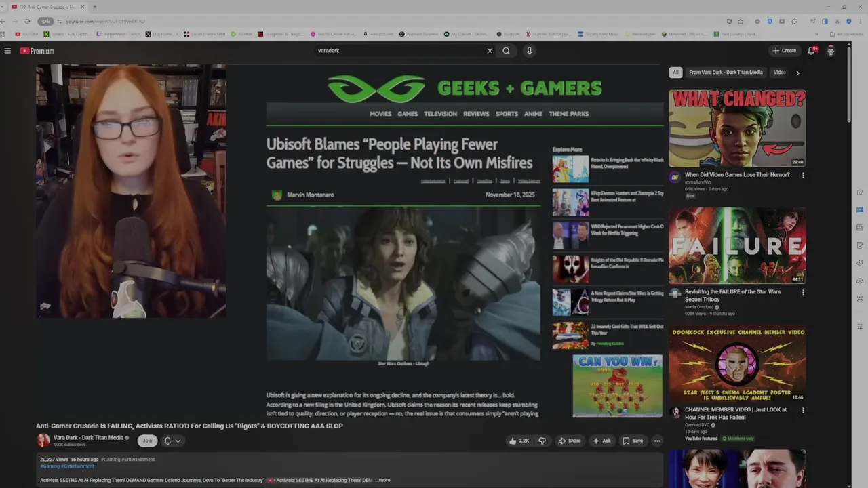Expand description with ...more
This screenshot has width=868, height=488.
pos(383,480)
